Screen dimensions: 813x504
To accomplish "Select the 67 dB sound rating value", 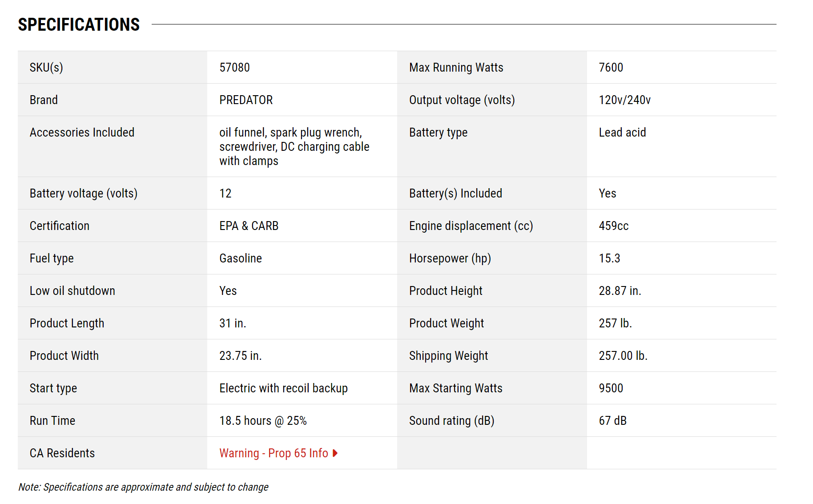I will tap(612, 421).
